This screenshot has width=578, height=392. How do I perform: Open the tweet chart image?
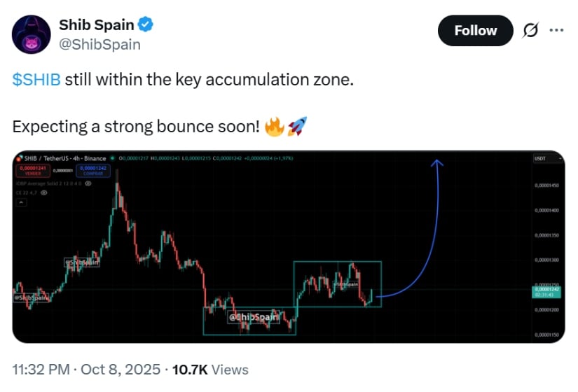point(289,246)
